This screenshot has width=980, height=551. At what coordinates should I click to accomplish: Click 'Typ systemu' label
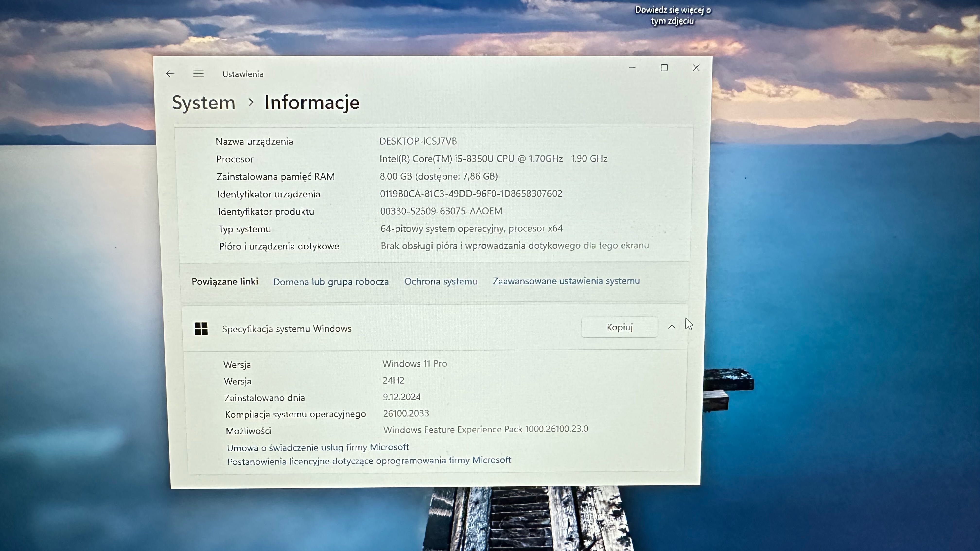(x=245, y=229)
